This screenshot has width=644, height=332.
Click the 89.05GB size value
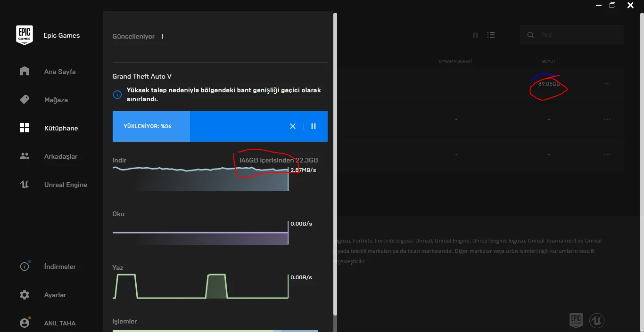click(549, 84)
